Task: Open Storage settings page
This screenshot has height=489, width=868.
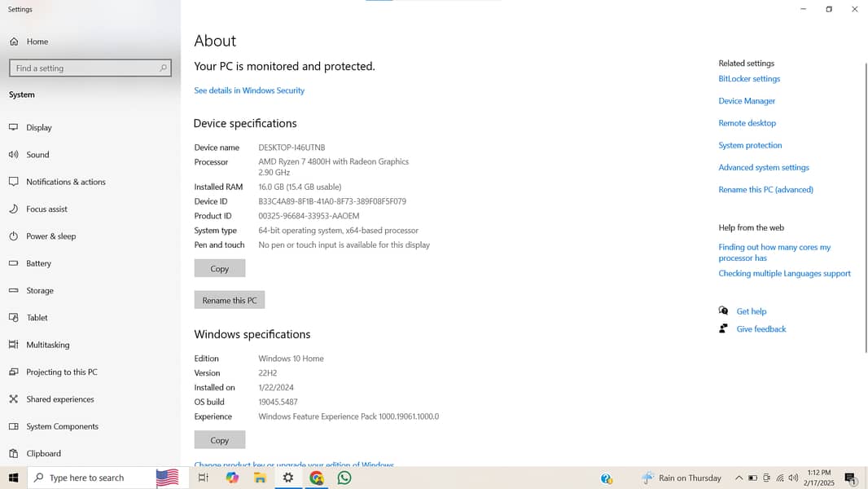Action: coord(39,290)
